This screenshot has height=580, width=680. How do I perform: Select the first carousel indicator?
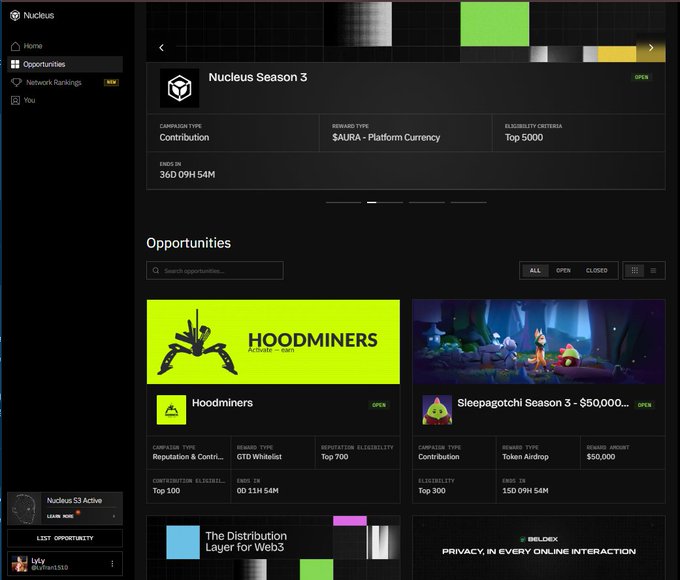tap(343, 202)
